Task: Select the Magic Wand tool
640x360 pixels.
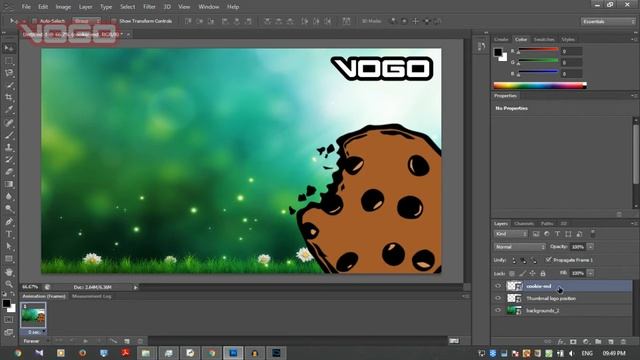Action: [x=9, y=85]
